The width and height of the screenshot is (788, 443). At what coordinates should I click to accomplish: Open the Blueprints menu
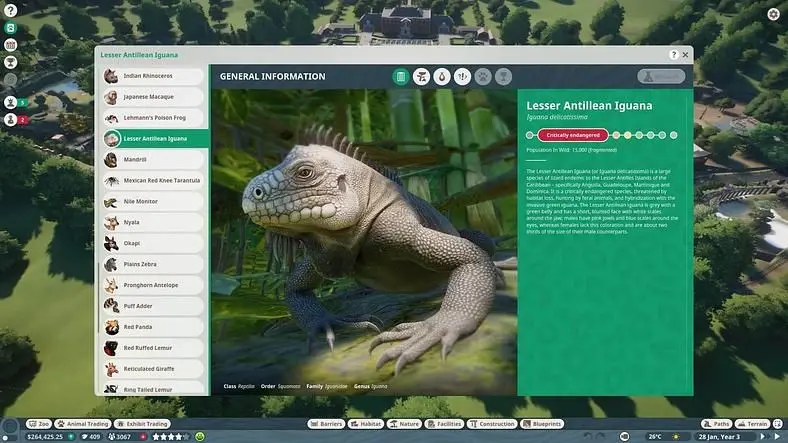pos(542,424)
